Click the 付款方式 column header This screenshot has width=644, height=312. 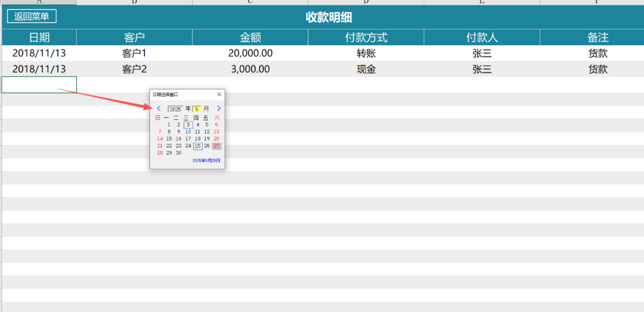pos(366,38)
